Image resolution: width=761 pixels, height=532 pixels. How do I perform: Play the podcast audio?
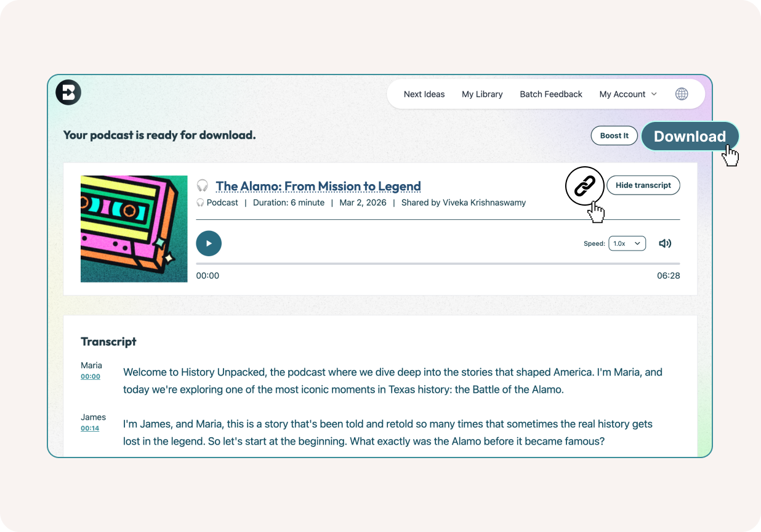tap(209, 243)
